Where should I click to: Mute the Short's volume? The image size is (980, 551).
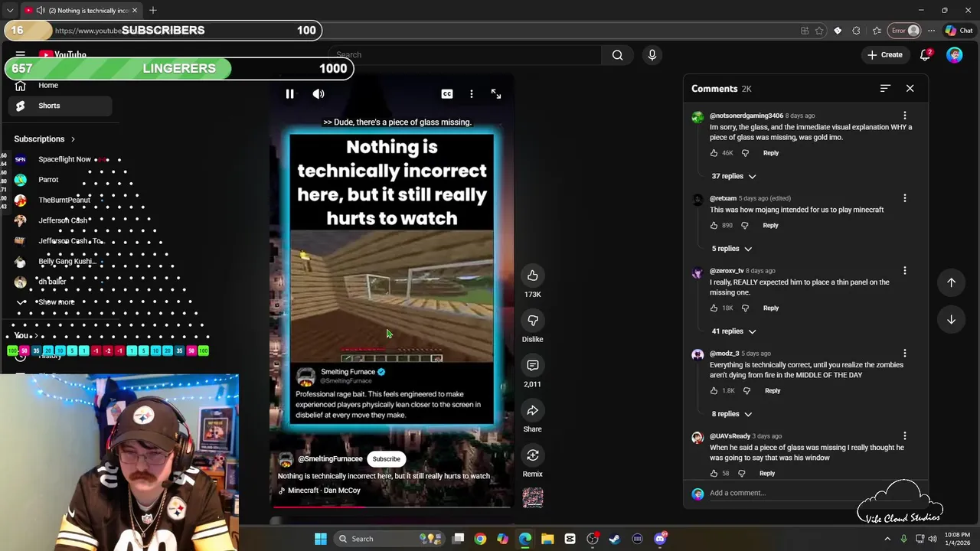[x=318, y=94]
